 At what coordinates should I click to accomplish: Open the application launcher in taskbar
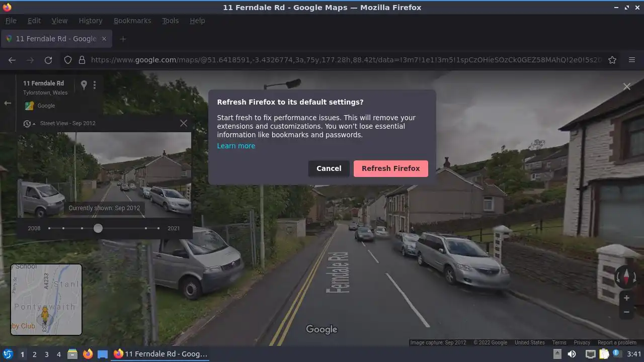pos(8,354)
